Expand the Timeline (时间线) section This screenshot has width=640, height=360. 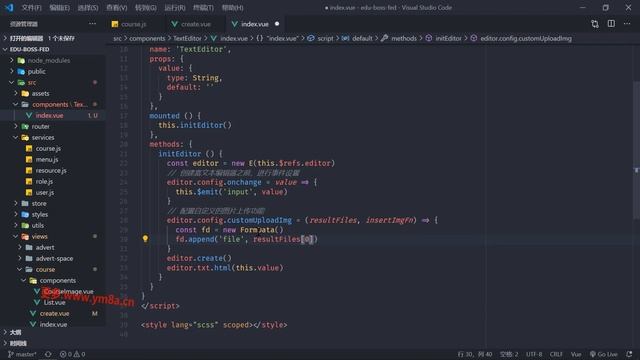click(53, 344)
